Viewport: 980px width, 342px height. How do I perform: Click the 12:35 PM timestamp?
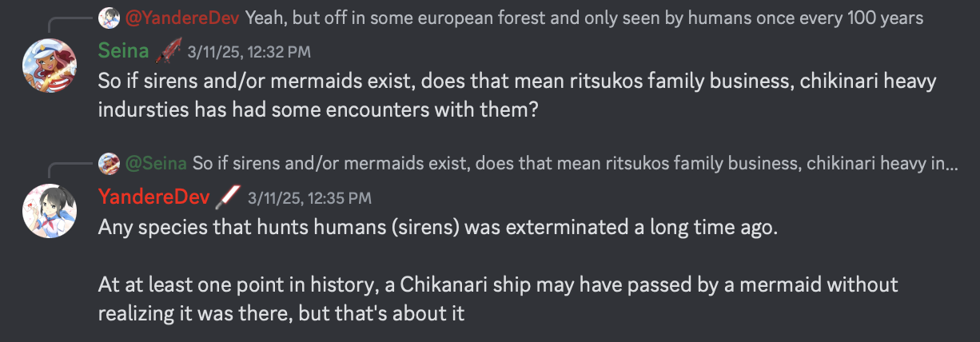point(309,197)
